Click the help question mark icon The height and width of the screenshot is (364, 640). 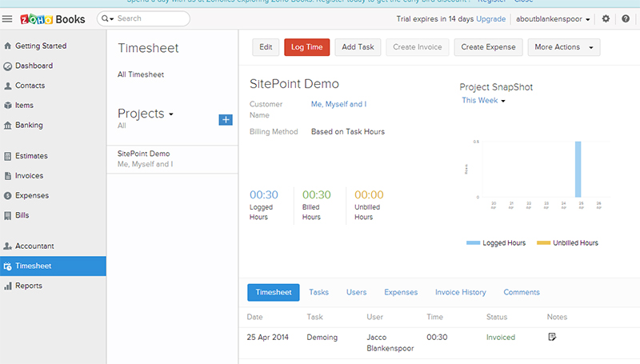626,18
